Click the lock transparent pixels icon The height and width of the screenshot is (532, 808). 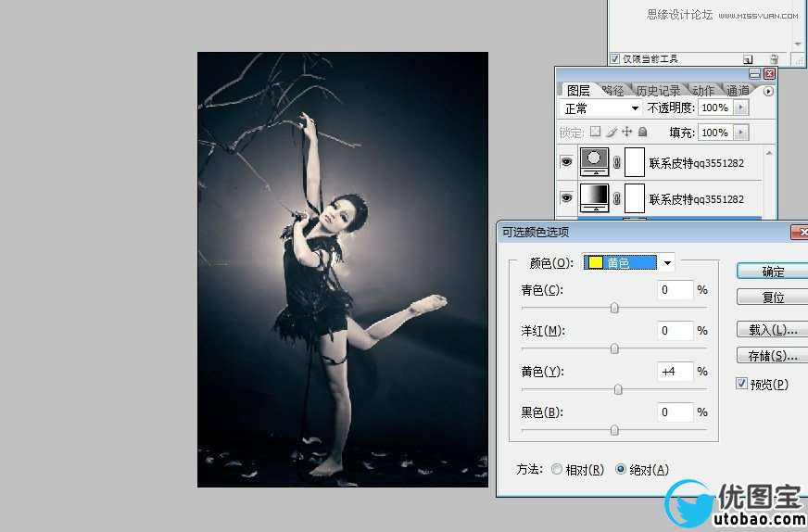[595, 132]
